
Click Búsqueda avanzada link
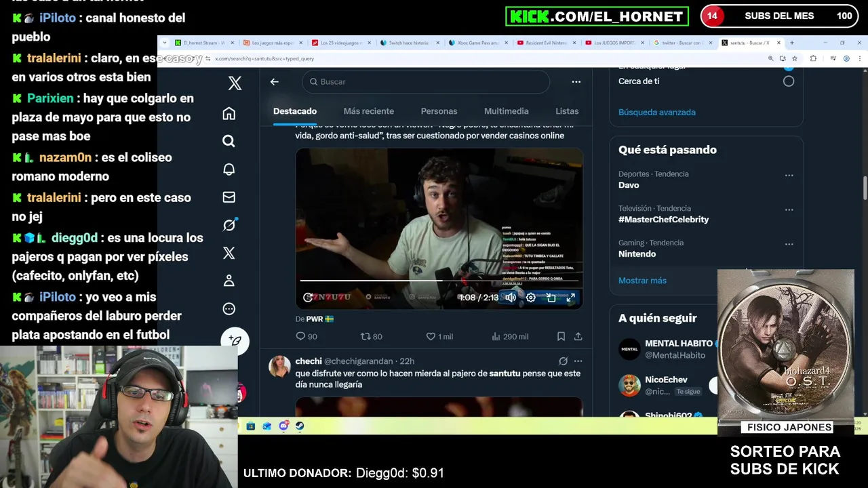(656, 113)
